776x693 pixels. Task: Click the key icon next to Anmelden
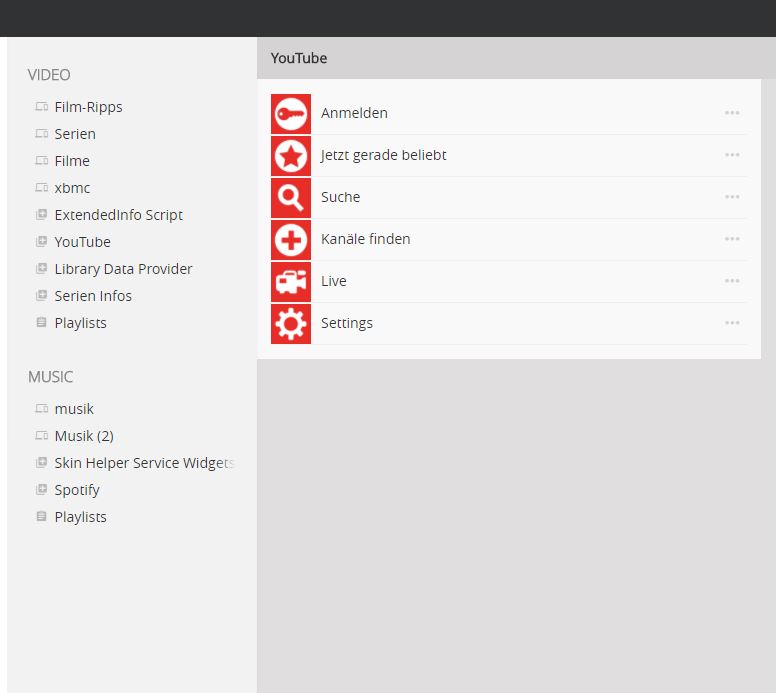(291, 114)
